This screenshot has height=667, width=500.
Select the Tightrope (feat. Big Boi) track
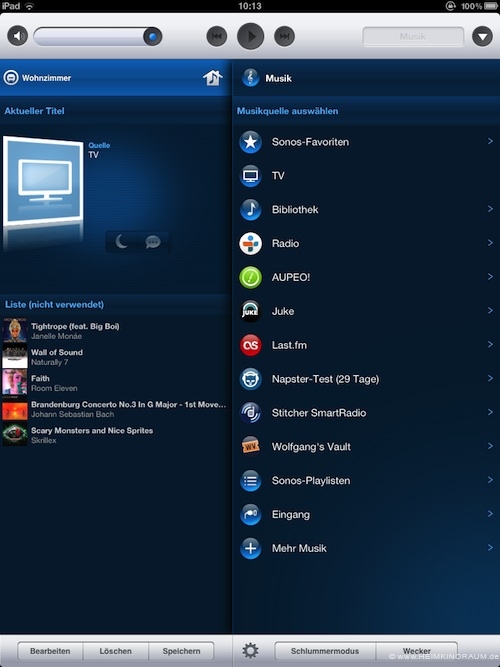[x=116, y=331]
